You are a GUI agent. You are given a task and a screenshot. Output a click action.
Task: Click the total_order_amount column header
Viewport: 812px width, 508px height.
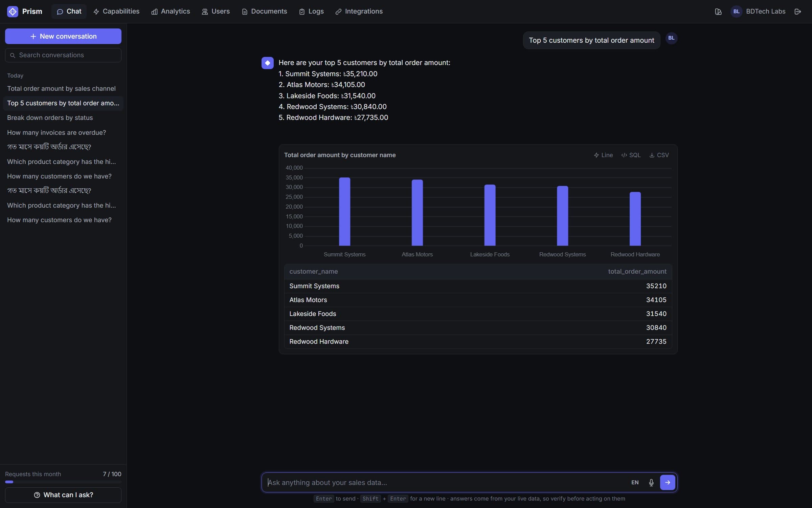coord(637,272)
